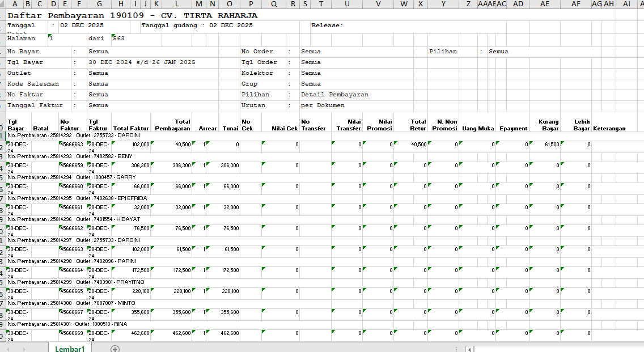Select the Tgl Bayar date range cell

pyautogui.click(x=142, y=62)
